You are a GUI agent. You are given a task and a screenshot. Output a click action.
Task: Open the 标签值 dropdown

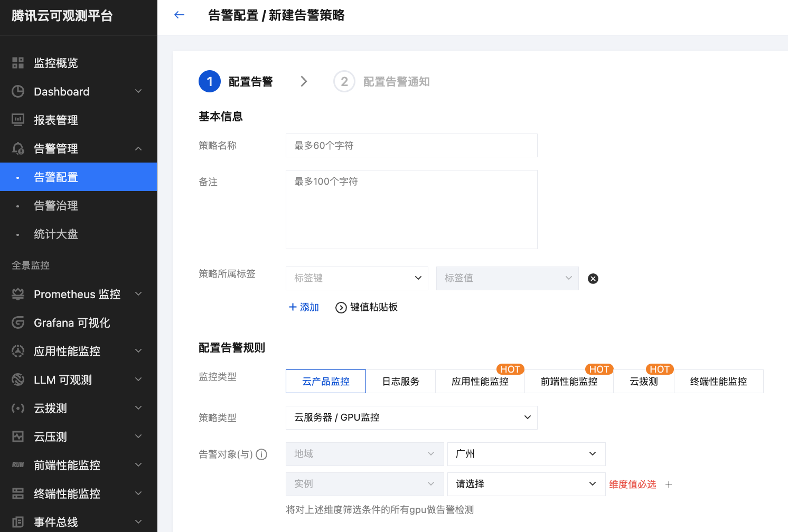coord(508,278)
